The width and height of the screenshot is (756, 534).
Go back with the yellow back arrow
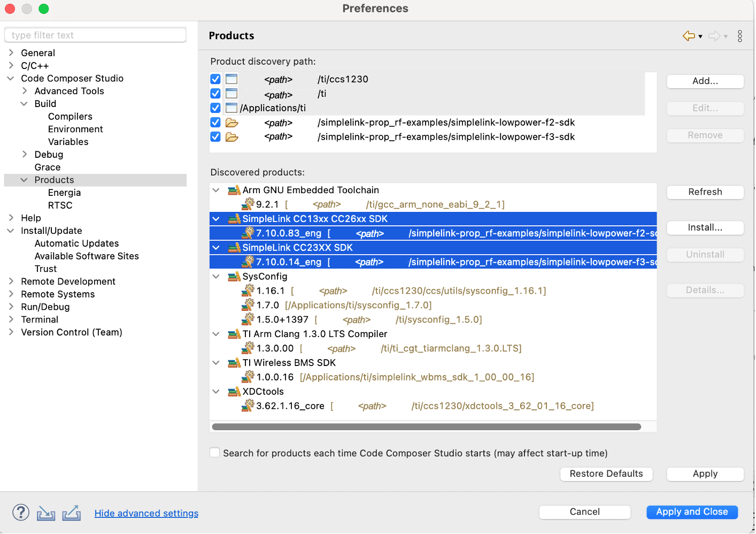[x=689, y=36]
